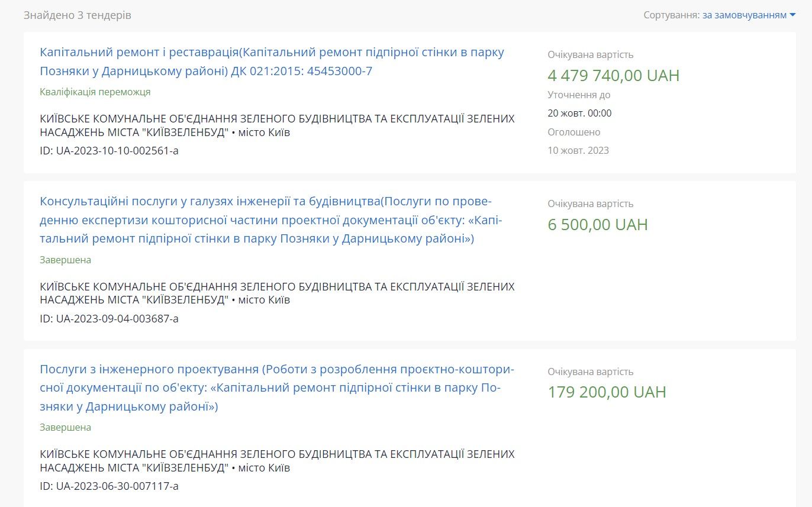The height and width of the screenshot is (507, 812).
Task: Click the КИЇВЗЕЛЕНБУД organization name in the last tender
Action: click(x=277, y=461)
